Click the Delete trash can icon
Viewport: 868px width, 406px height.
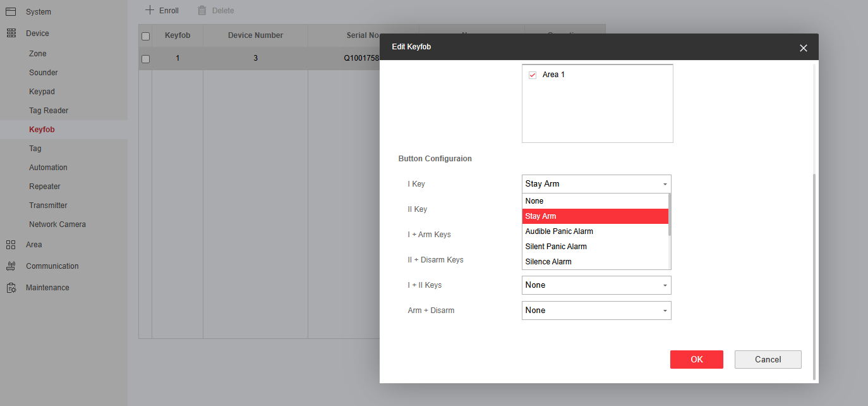pyautogui.click(x=202, y=10)
